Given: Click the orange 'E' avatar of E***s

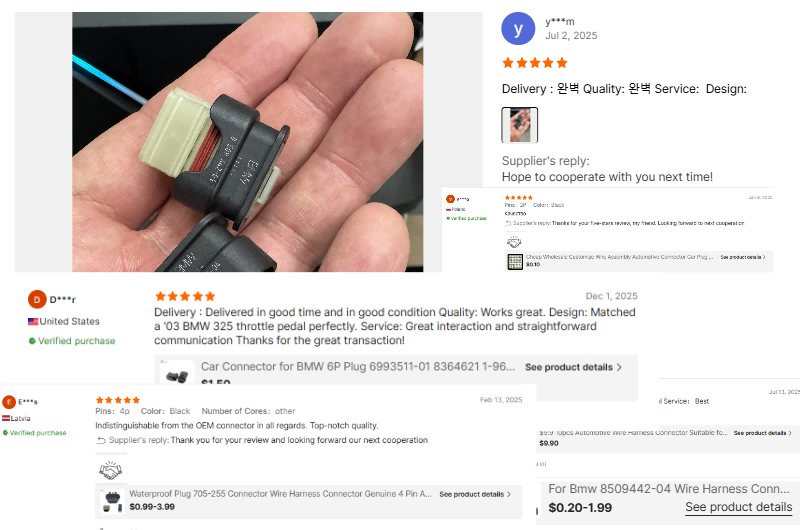Looking at the screenshot, I should point(9,402).
